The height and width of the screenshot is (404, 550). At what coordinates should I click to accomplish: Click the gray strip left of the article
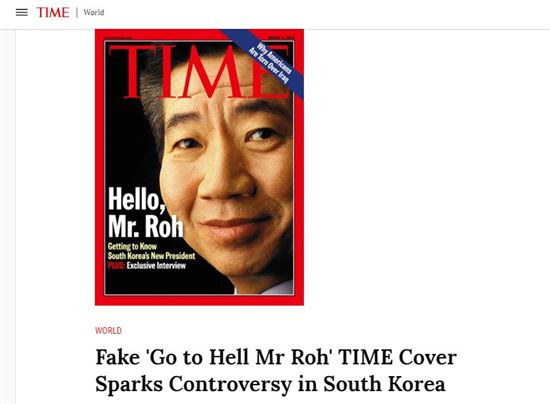click(8, 217)
